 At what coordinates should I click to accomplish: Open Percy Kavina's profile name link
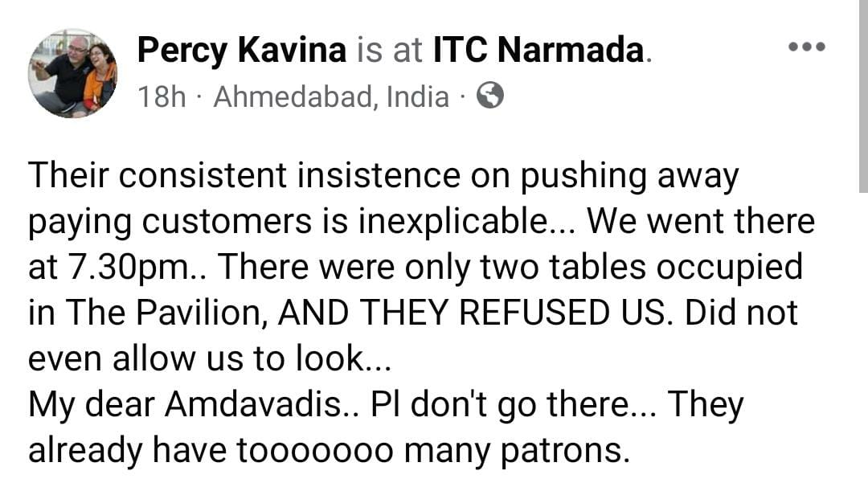point(241,51)
